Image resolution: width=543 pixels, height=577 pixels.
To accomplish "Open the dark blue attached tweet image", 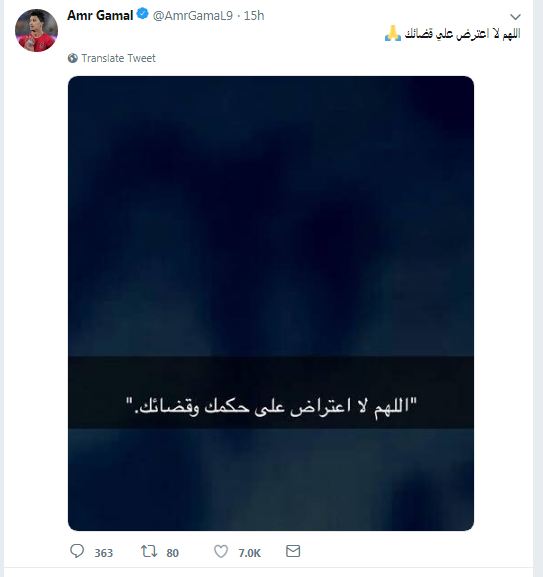I will pyautogui.click(x=271, y=303).
